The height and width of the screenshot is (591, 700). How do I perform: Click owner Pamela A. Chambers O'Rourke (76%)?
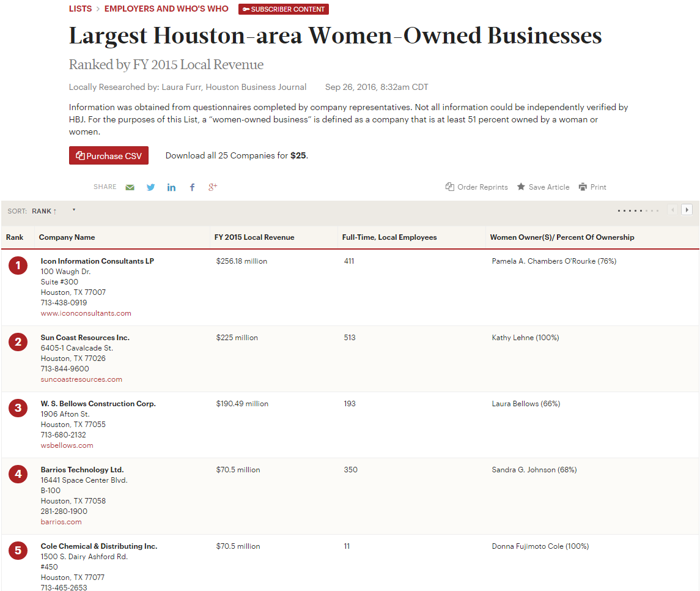coord(554,261)
